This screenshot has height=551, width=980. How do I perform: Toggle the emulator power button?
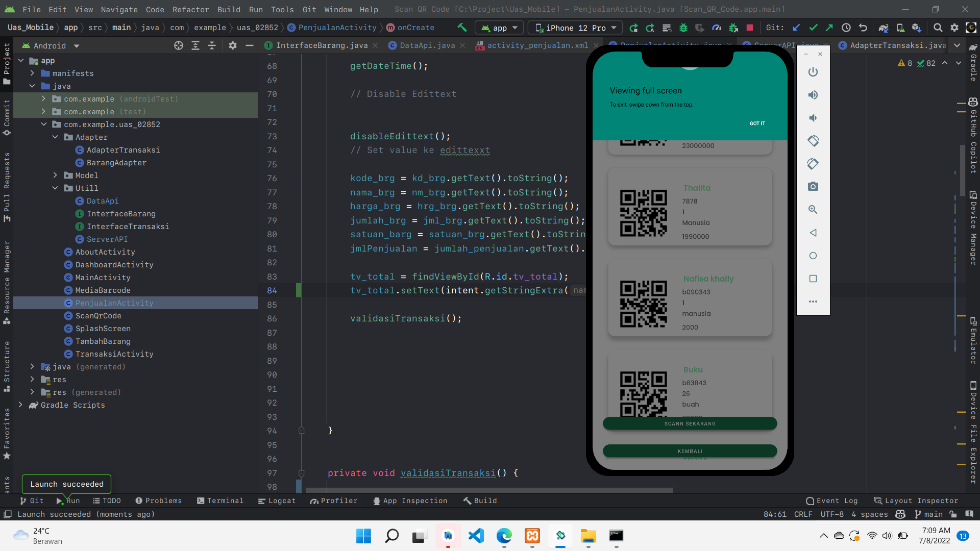[x=813, y=71]
